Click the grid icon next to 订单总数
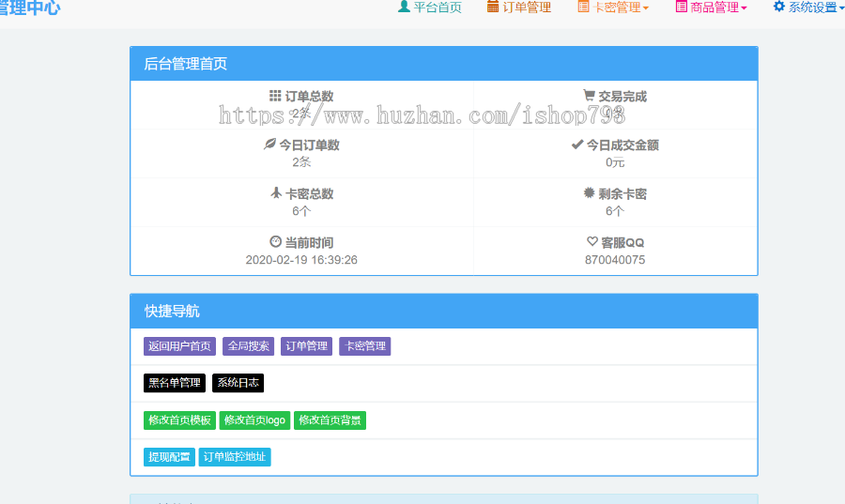 (275, 96)
